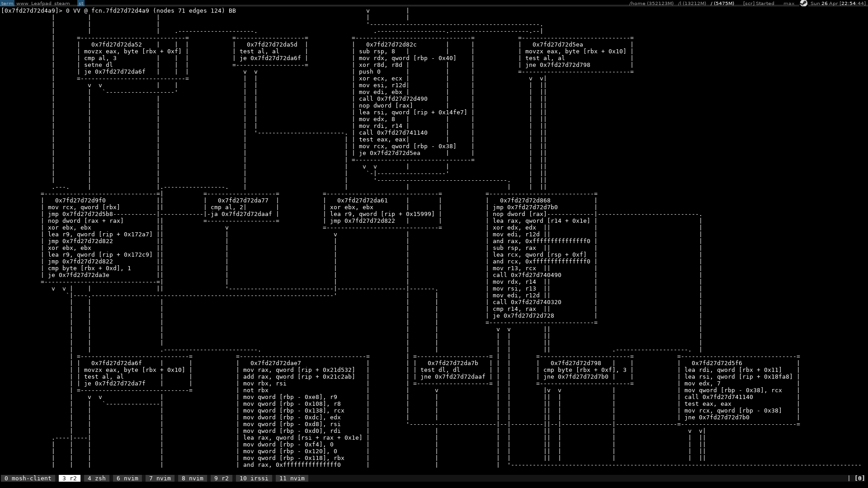Switch to tmux window '4 zsh'
Image resolution: width=868 pixels, height=488 pixels.
96,478
